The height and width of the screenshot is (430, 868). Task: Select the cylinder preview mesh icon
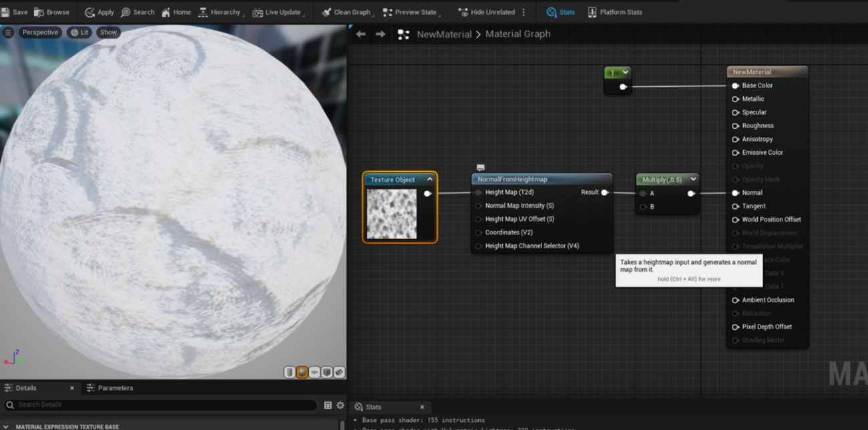pos(289,372)
